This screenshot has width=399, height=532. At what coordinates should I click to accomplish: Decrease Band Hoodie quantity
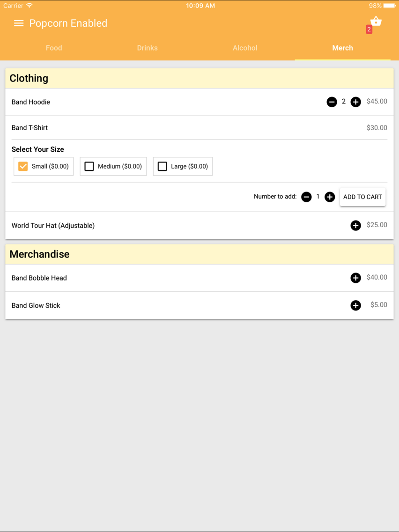(x=332, y=102)
